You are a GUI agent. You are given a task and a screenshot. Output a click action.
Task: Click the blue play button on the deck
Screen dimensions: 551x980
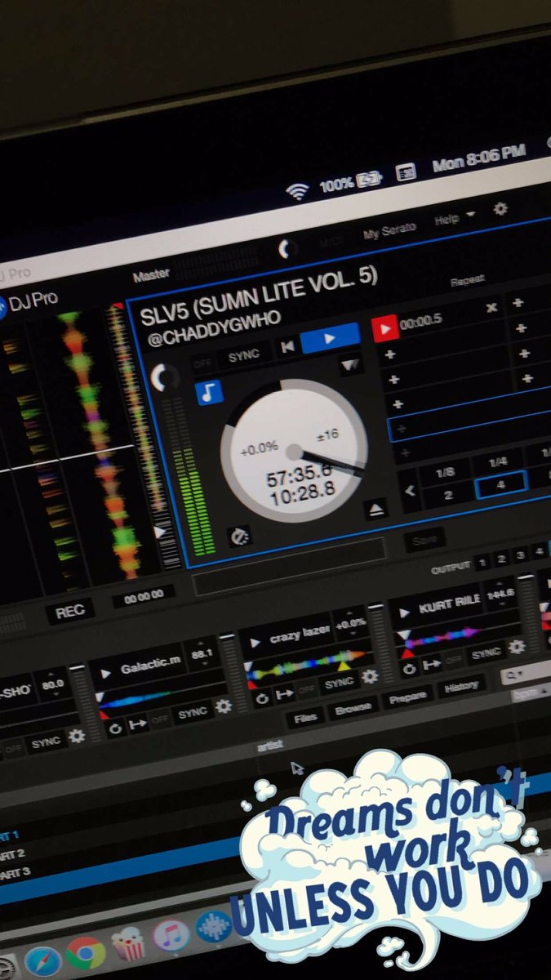tap(330, 337)
